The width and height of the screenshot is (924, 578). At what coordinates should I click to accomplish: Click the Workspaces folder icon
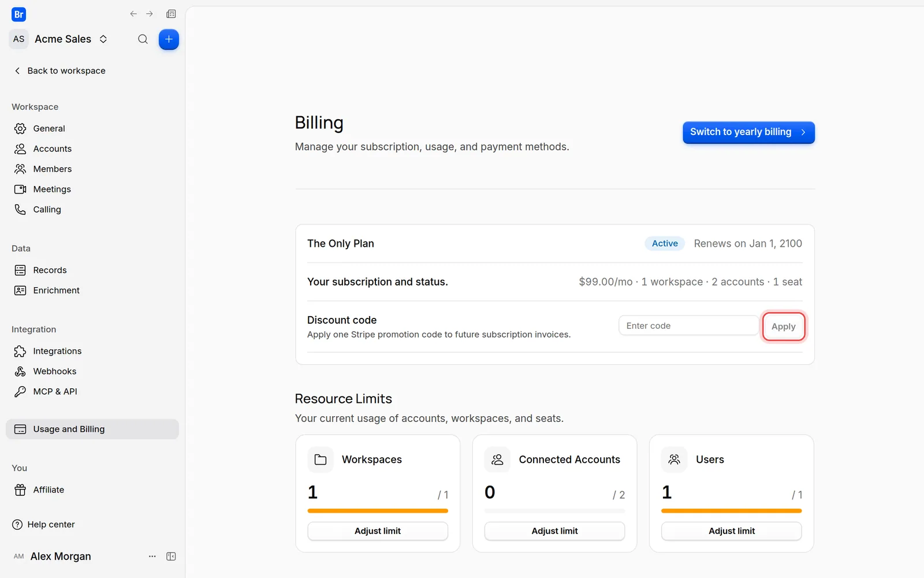pyautogui.click(x=321, y=460)
